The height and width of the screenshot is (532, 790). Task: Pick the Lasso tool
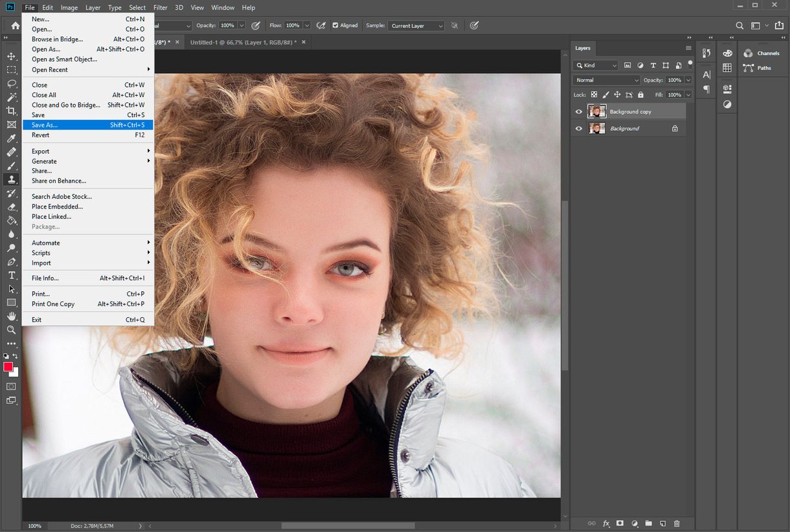tap(11, 83)
